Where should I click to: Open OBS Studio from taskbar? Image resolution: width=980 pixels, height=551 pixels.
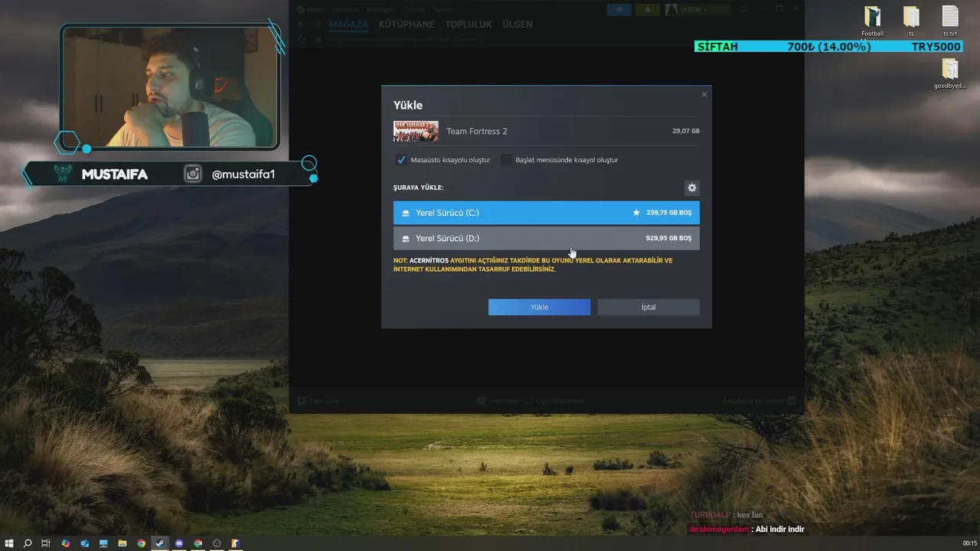click(x=217, y=543)
